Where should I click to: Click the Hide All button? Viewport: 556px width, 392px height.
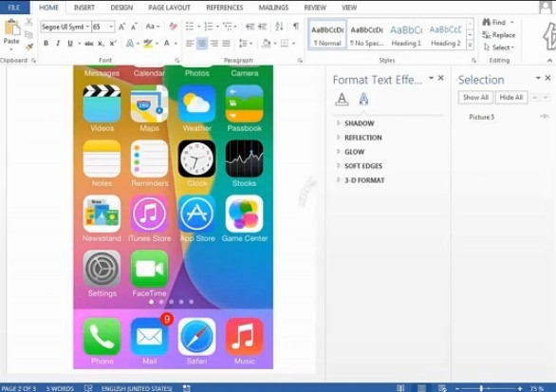coord(511,97)
